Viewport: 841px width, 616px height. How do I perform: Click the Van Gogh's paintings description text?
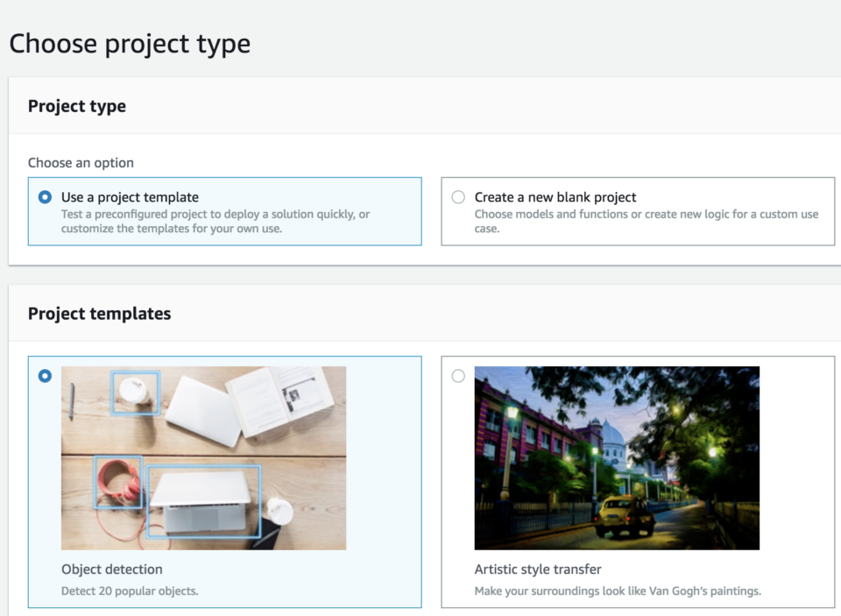point(618,591)
